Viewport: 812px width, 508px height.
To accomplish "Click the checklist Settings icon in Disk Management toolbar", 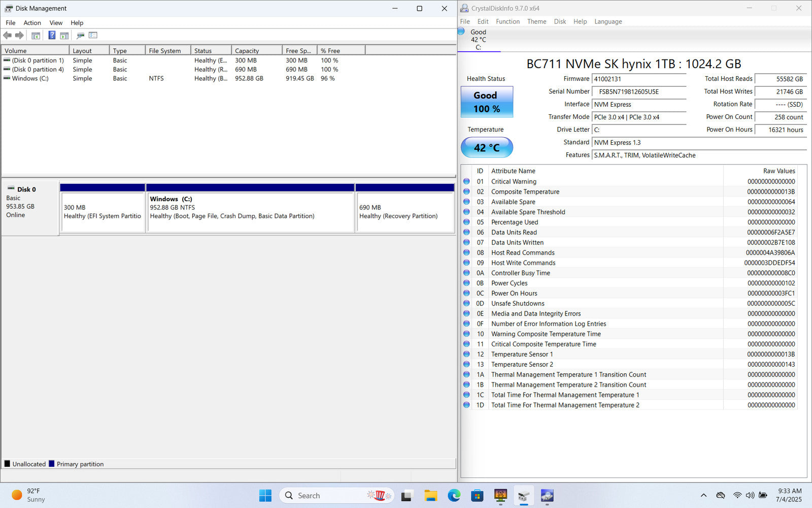I will point(93,36).
